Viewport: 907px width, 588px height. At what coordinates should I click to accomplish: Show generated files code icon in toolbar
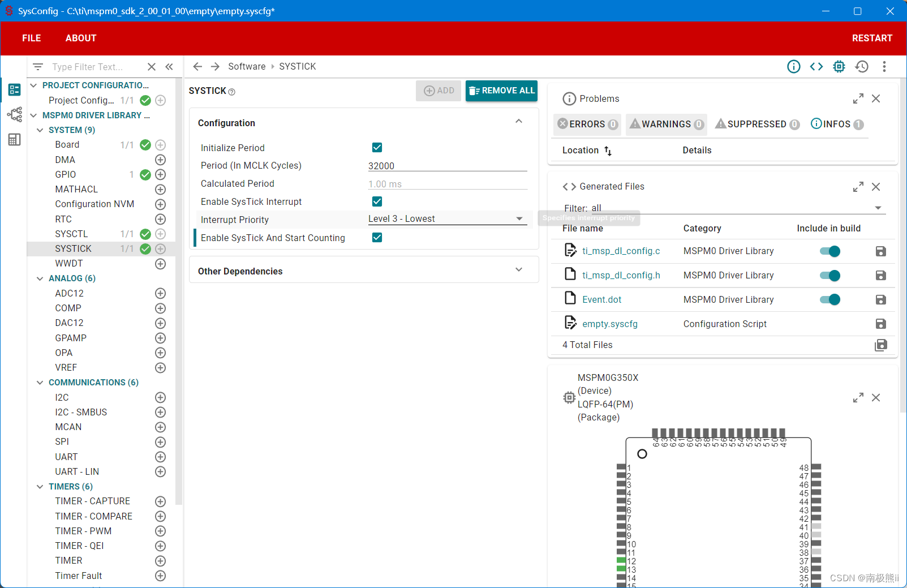click(x=816, y=67)
